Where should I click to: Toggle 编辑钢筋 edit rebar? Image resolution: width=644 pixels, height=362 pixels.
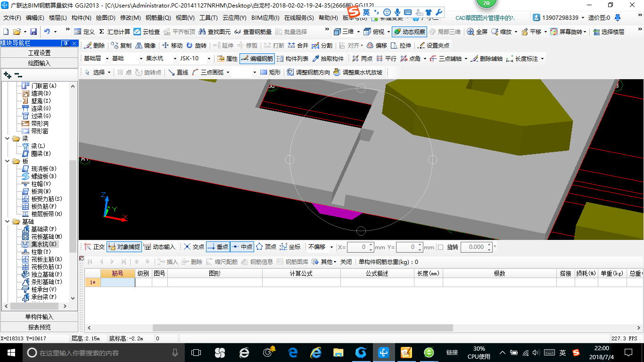[x=256, y=59]
